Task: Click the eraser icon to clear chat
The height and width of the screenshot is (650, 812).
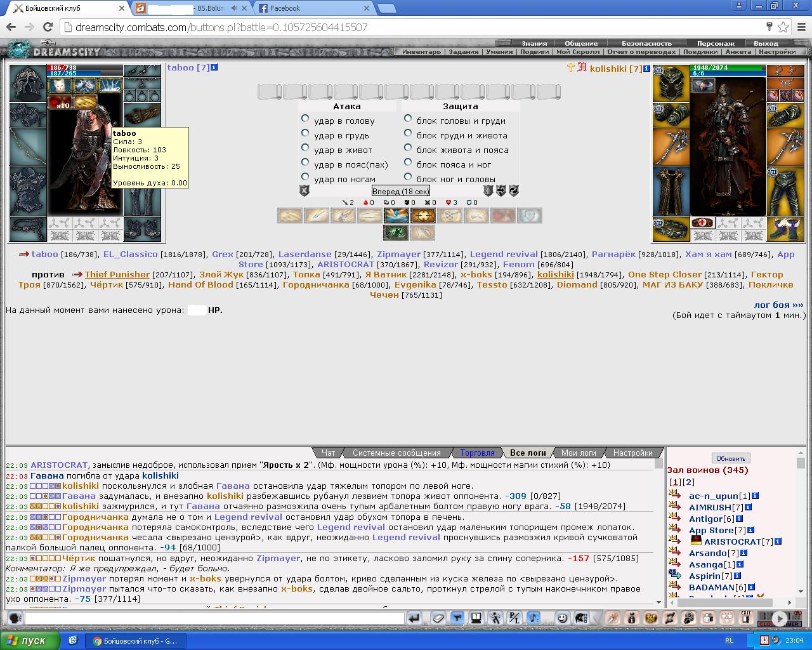Action: coord(438,618)
